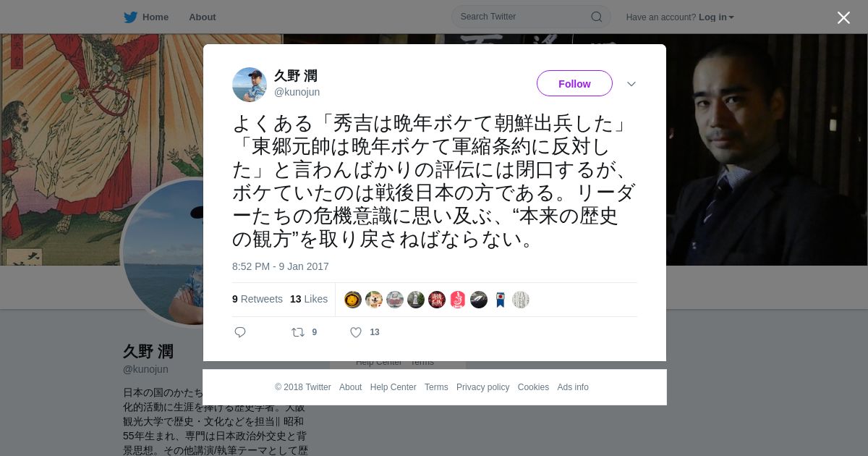Retweet this tweet using retweet icon
Screen dimensions: 868x456
[298, 332]
